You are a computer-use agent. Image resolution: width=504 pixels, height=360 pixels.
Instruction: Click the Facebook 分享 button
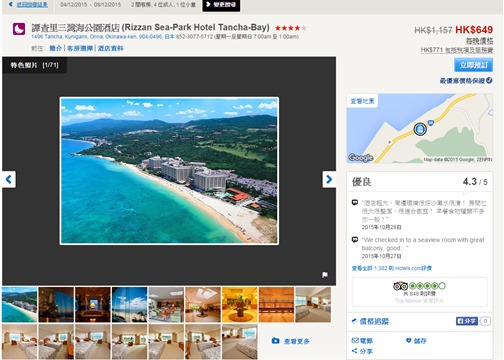pyautogui.click(x=467, y=321)
